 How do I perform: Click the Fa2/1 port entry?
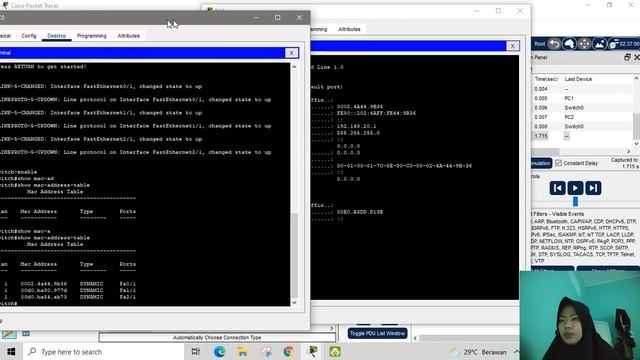coord(127,297)
